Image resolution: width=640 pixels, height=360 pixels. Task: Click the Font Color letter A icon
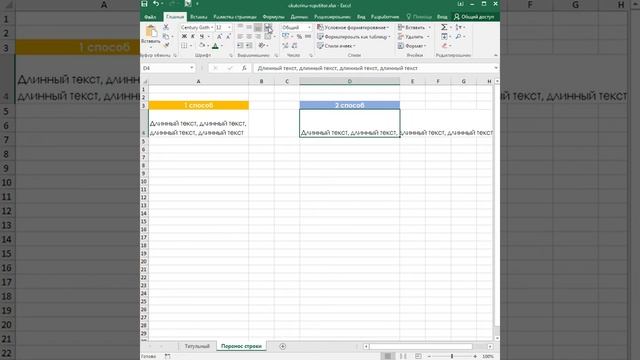tap(216, 46)
